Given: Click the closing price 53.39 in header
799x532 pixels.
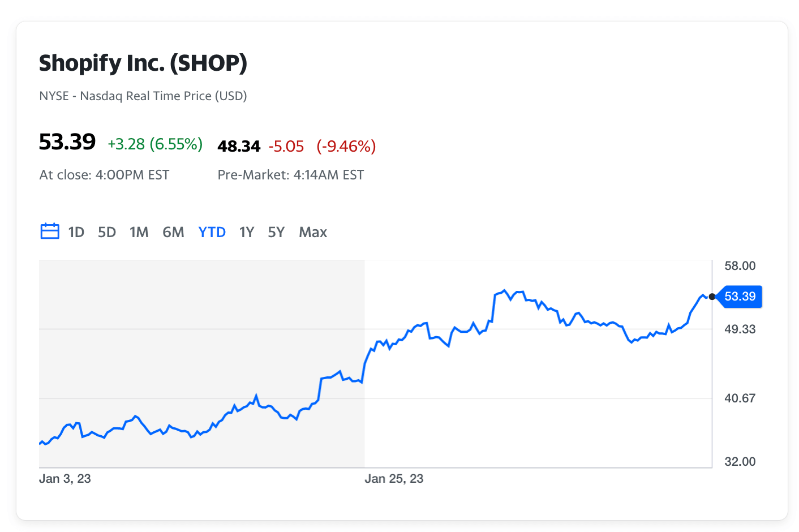Looking at the screenshot, I should [67, 141].
